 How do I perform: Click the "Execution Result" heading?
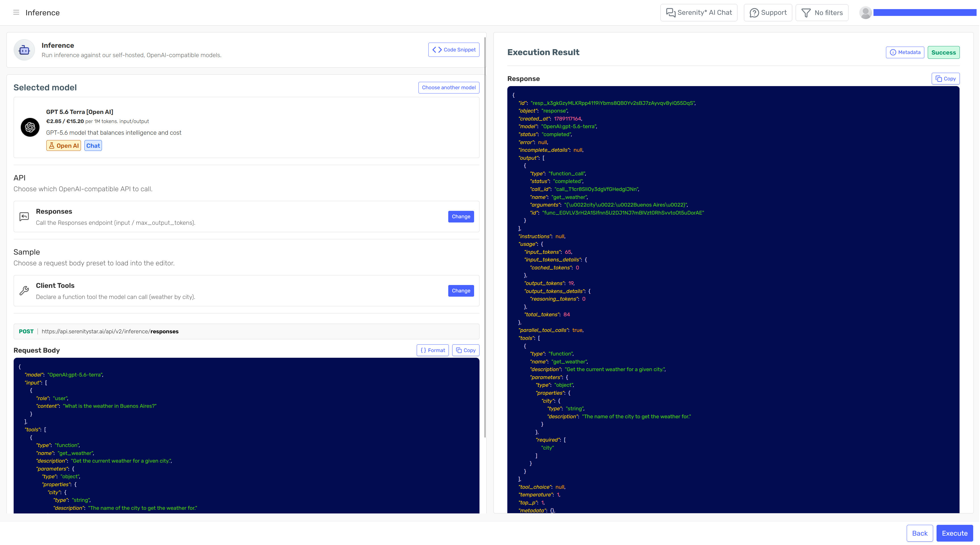(543, 53)
